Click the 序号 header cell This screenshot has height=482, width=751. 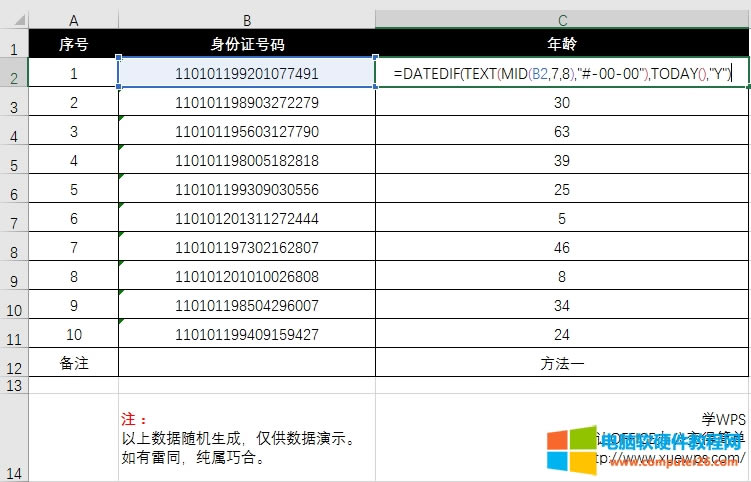(74, 44)
